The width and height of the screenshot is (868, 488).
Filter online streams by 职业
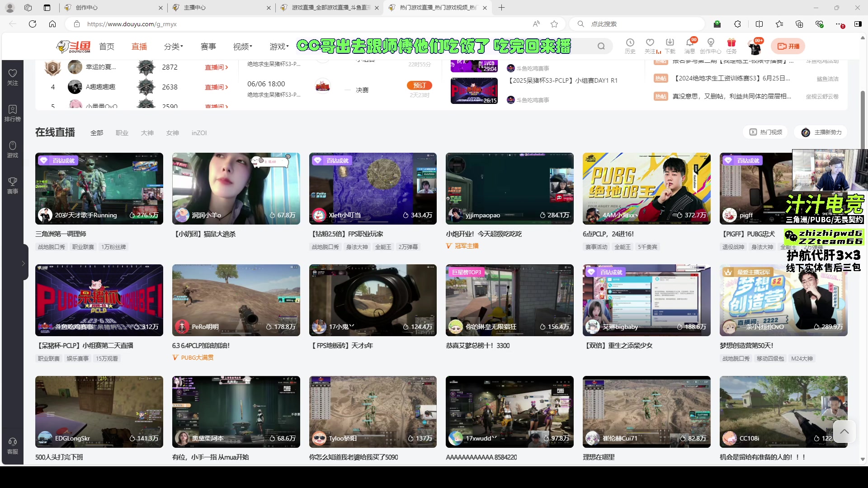click(x=122, y=133)
